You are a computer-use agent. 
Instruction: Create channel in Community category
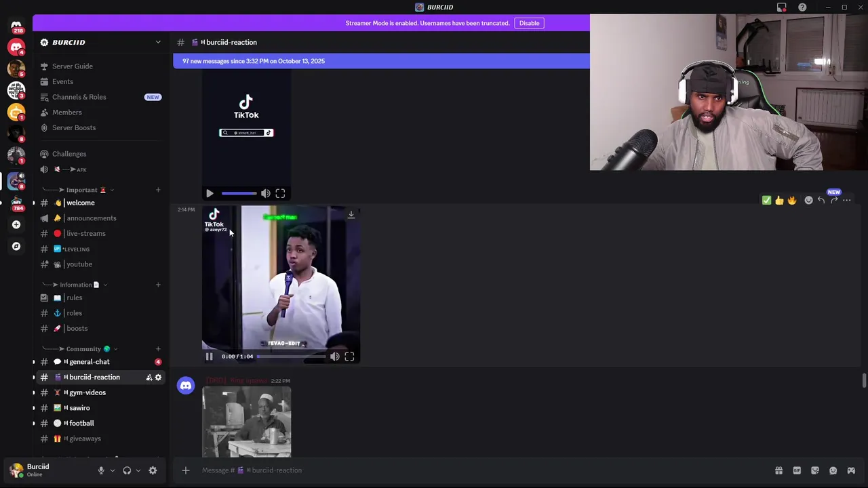[x=158, y=349]
